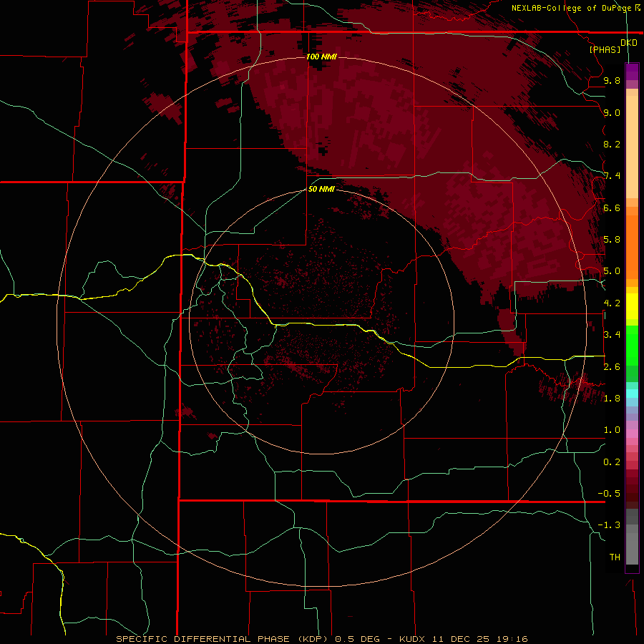
Task: Click the 9.8 value on color scale
Action: click(x=612, y=80)
